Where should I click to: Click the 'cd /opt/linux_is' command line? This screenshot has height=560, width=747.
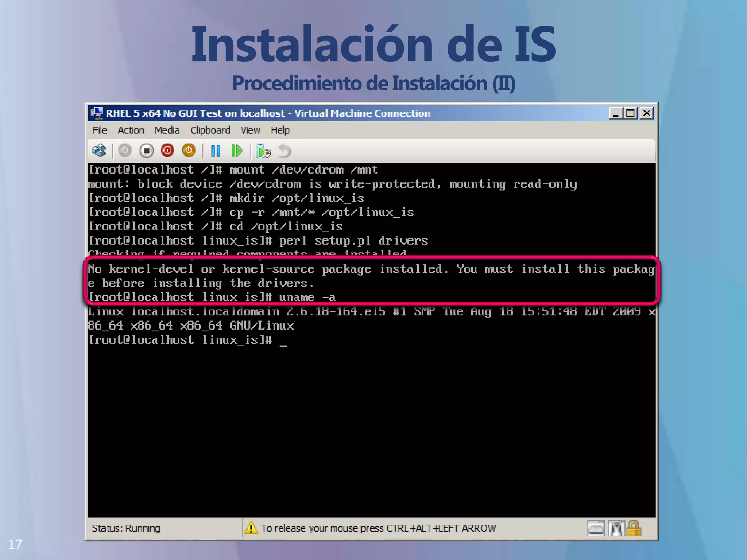pyautogui.click(x=216, y=226)
